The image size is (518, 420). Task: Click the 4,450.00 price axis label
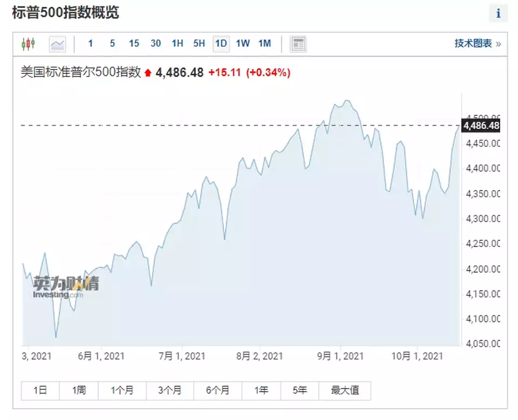[482, 143]
